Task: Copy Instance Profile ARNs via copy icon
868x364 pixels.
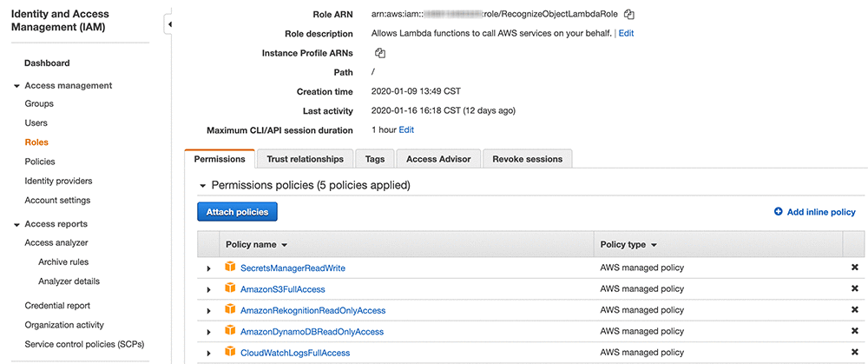Action: point(380,53)
